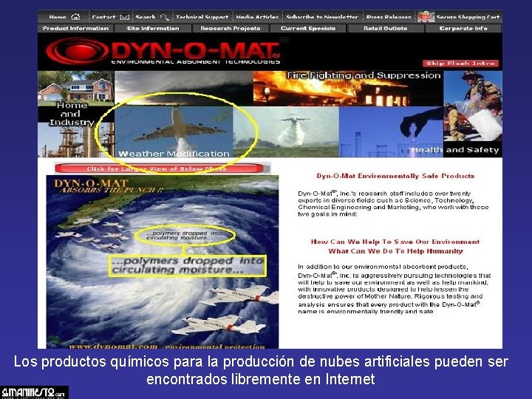532x399 pixels.
Task: Click the hurricane satellite image
Action: [x=162, y=262]
